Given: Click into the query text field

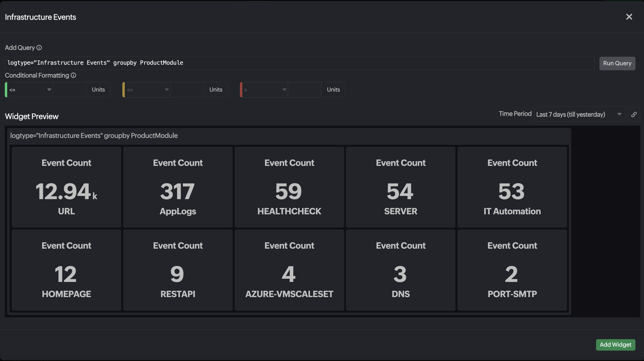Looking at the screenshot, I should tap(300, 63).
